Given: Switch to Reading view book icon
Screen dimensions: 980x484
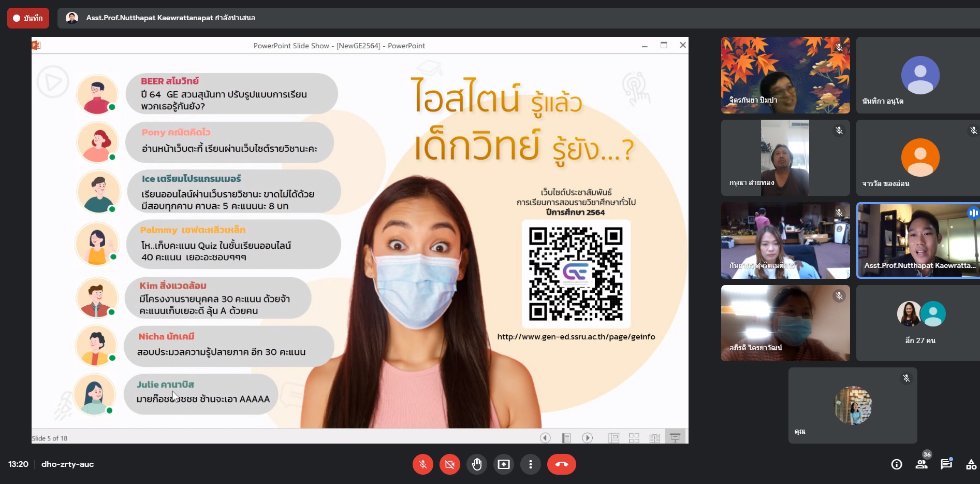Looking at the screenshot, I should click(x=654, y=438).
